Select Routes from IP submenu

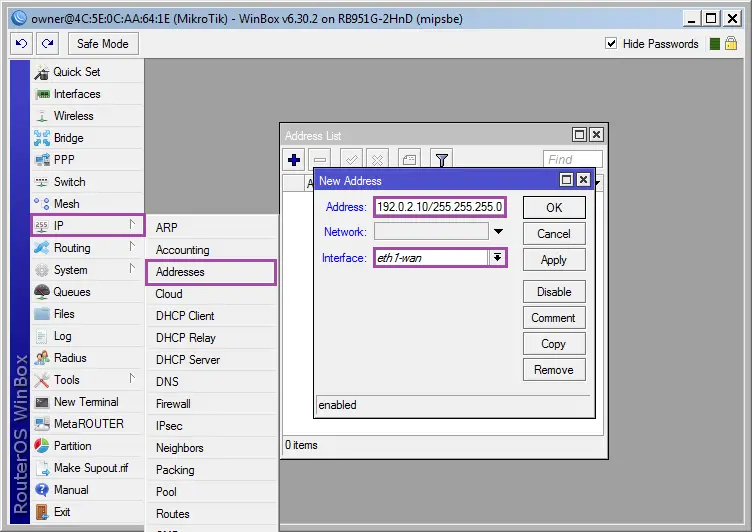point(212,514)
